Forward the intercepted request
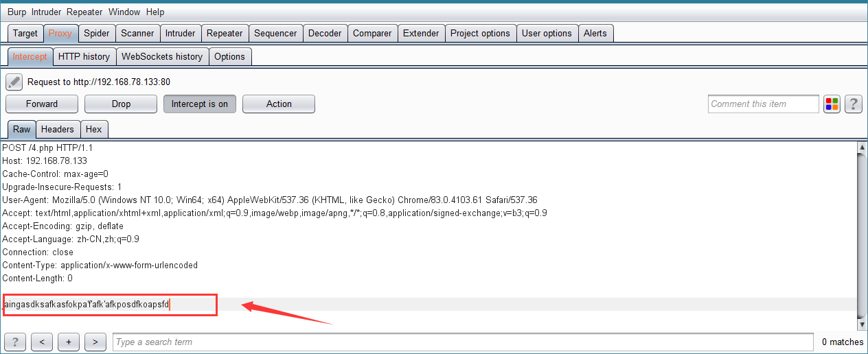868x354 pixels. (x=42, y=104)
